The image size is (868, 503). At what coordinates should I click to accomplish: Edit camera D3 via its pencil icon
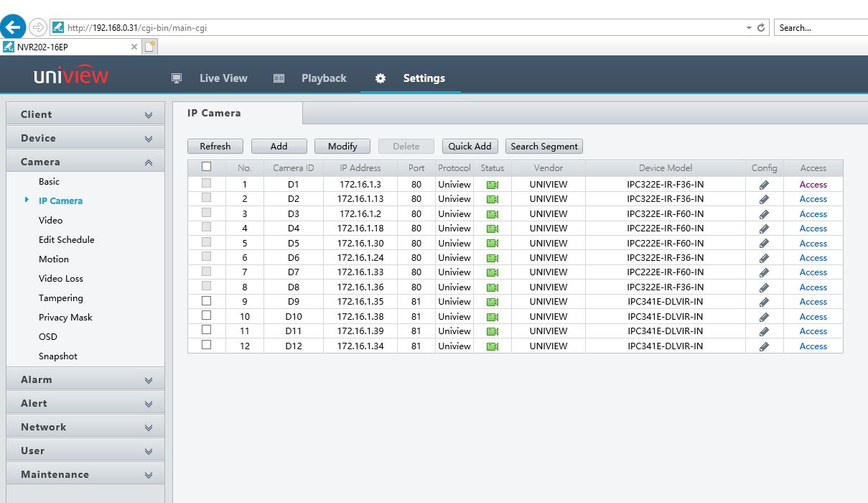[764, 214]
